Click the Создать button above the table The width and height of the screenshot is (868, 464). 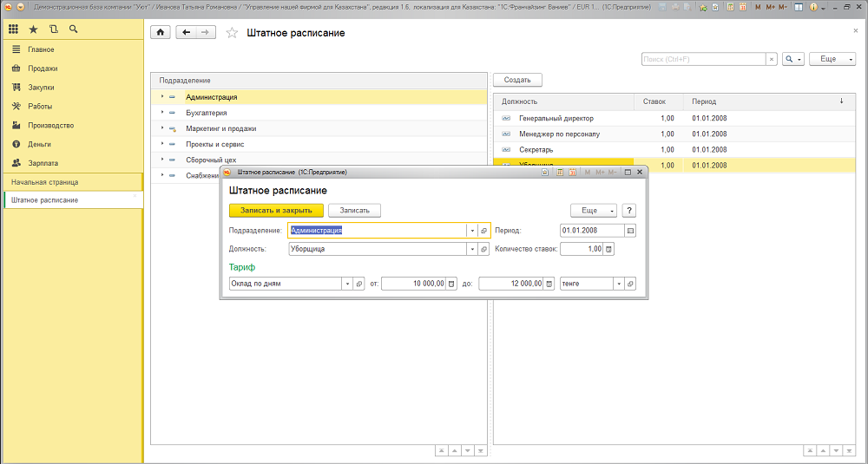[x=517, y=80]
